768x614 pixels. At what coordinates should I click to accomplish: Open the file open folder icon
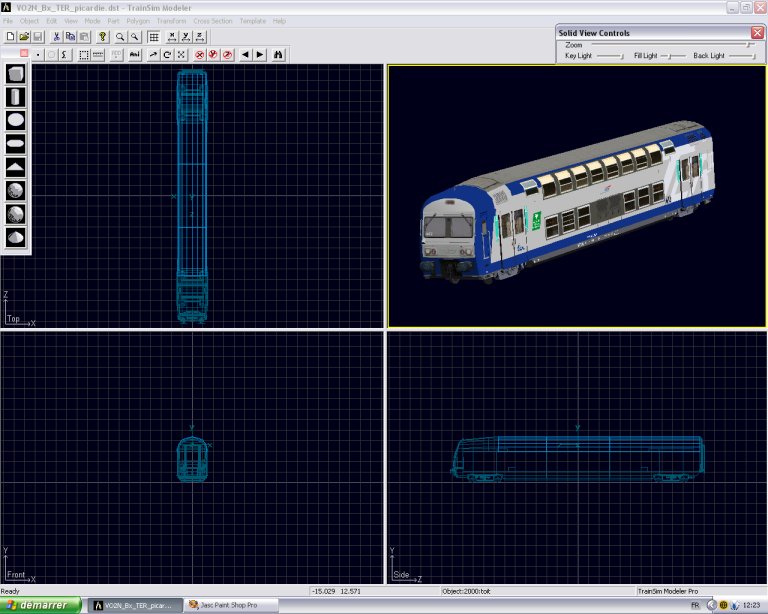click(x=24, y=37)
